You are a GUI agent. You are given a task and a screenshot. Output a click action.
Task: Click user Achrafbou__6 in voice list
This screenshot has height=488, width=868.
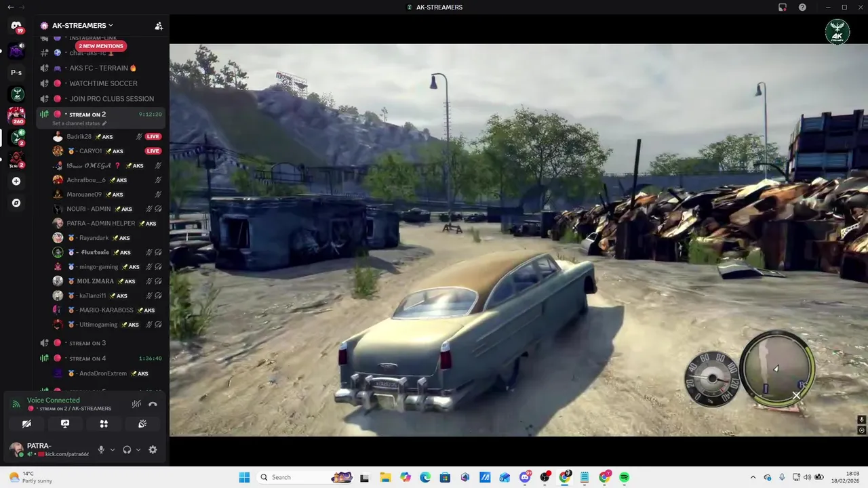108,180
